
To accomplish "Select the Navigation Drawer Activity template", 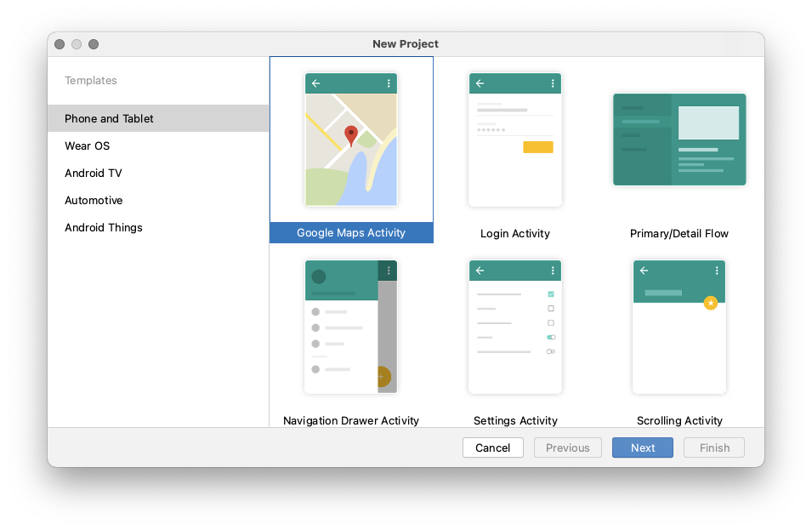I will 351,420.
